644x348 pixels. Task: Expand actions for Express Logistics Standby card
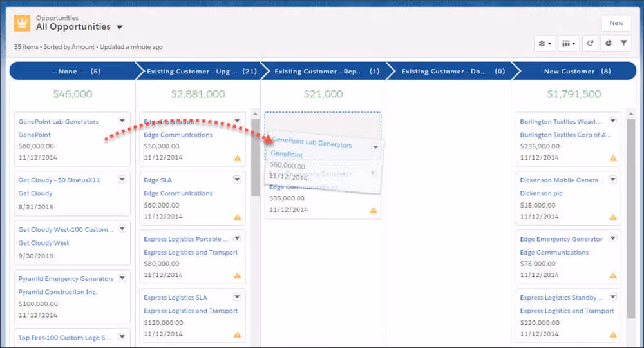[613, 297]
